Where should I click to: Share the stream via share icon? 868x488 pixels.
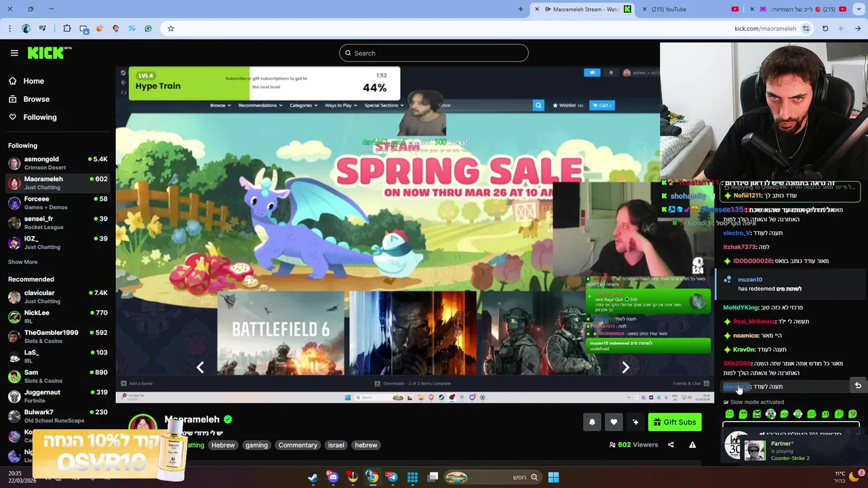671,445
